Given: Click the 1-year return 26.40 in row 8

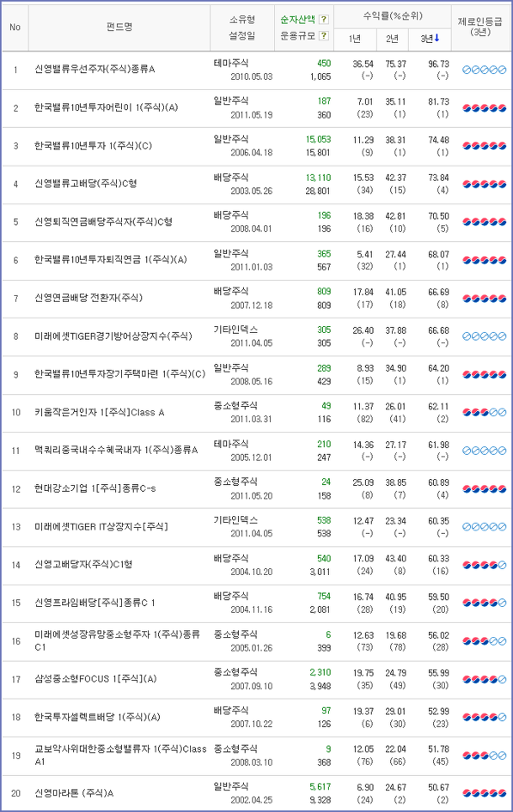Looking at the screenshot, I should (x=362, y=330).
